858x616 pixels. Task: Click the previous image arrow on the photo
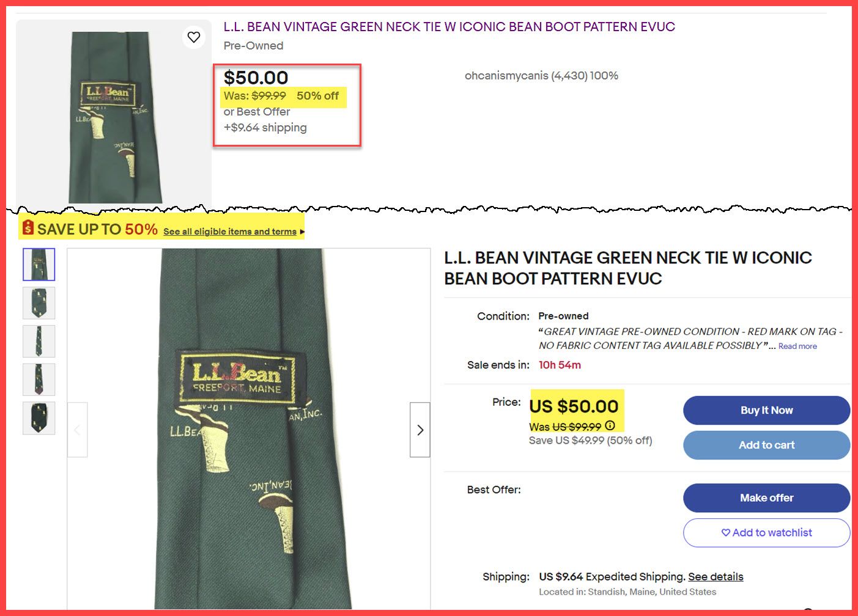(x=77, y=430)
